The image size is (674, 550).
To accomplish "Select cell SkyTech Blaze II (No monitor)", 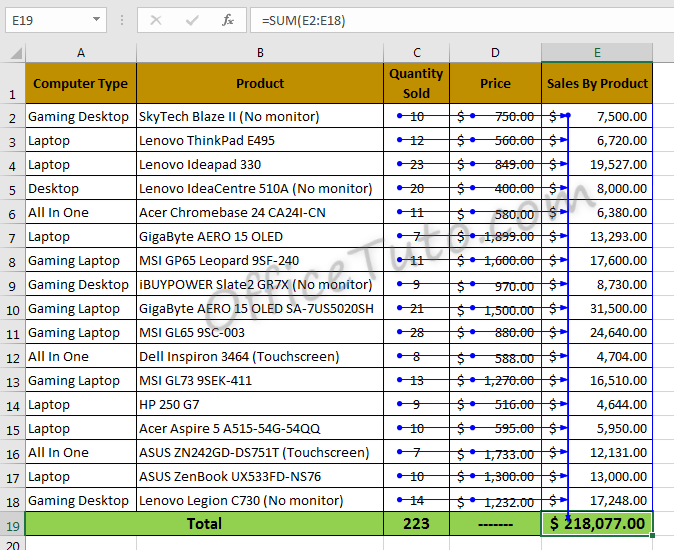I will [260, 116].
